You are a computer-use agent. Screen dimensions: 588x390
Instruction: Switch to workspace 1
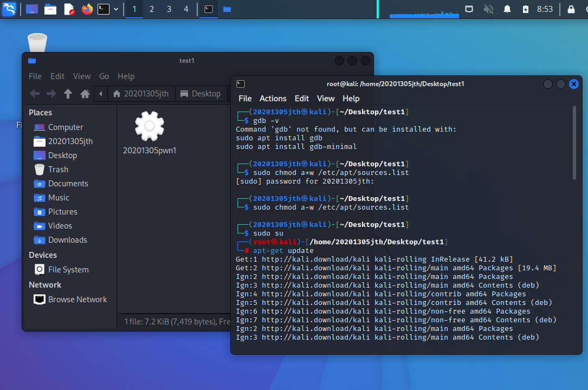(134, 9)
